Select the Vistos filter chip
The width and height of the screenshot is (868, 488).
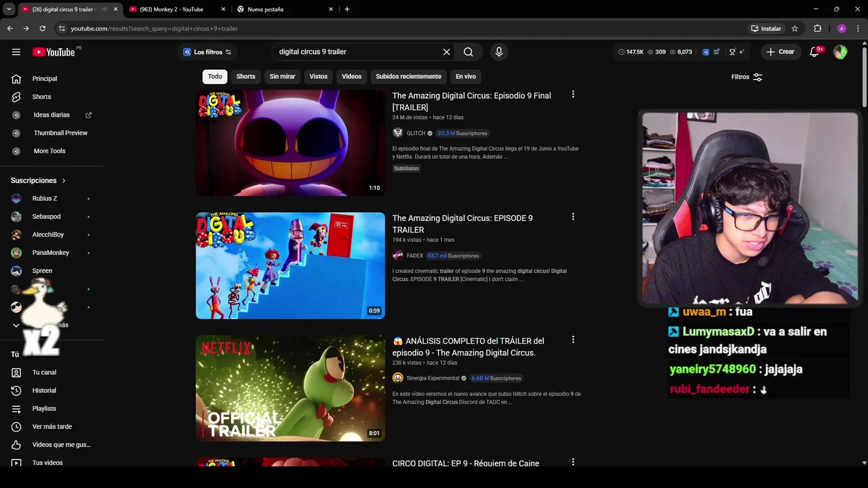point(318,77)
